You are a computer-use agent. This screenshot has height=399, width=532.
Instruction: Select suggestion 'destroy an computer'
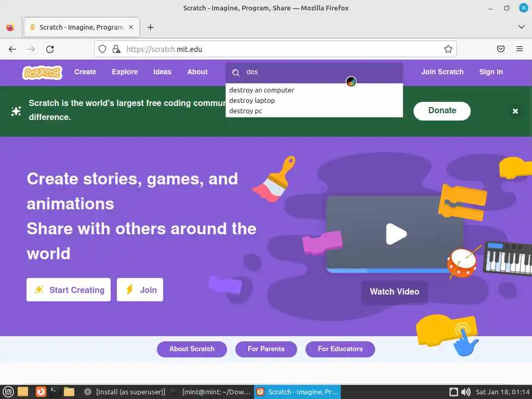[x=314, y=90]
